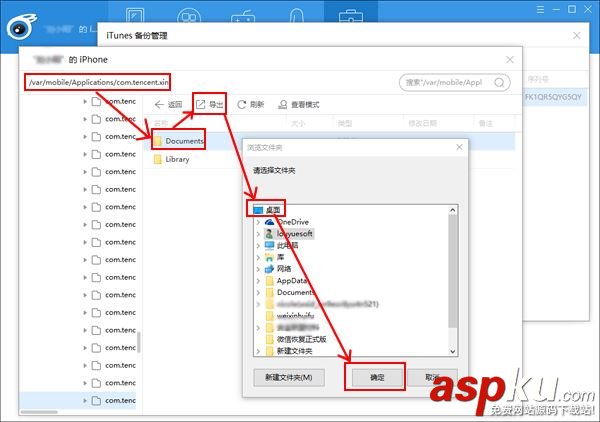Select 网络 in the folder tree
This screenshot has height=422, width=600.
[x=278, y=269]
